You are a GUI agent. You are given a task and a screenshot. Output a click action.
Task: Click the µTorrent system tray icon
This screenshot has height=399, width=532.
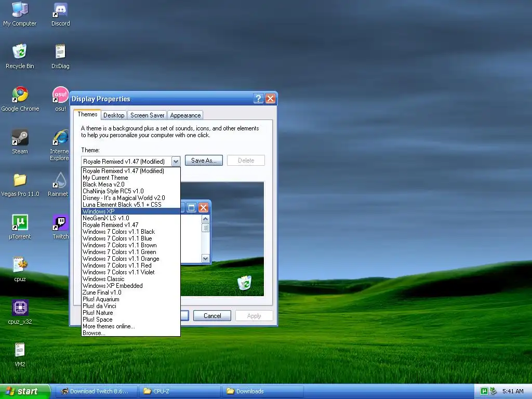(x=484, y=391)
